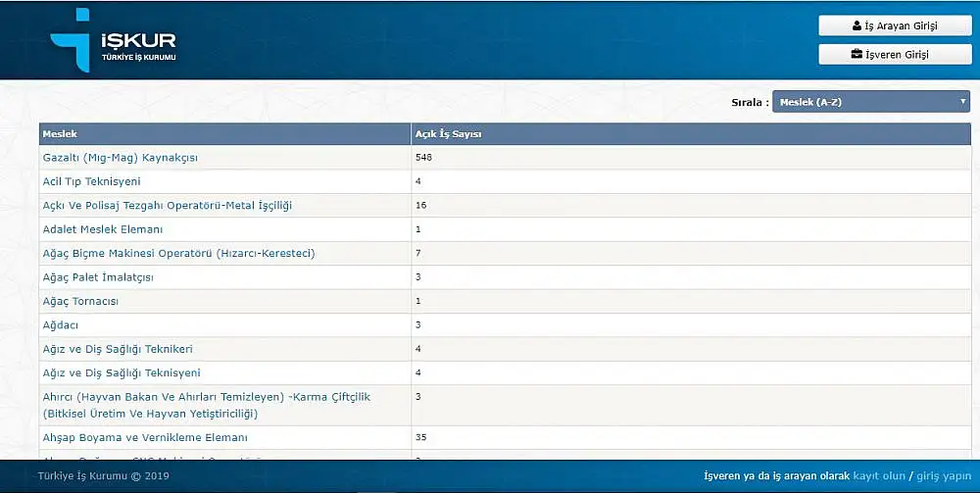The width and height of the screenshot is (980, 493).
Task: Open İşveren Girişi login
Action: point(895,54)
